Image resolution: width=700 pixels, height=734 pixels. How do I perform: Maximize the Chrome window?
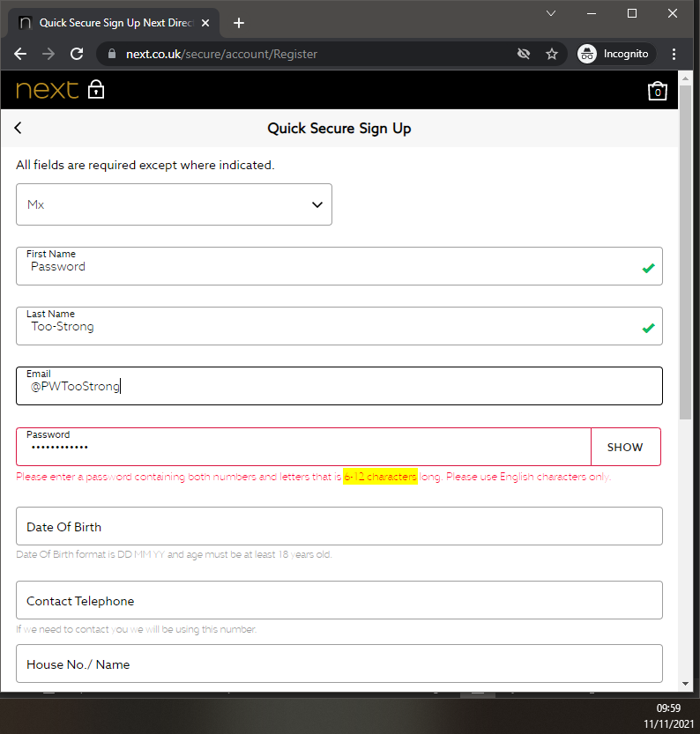[632, 13]
